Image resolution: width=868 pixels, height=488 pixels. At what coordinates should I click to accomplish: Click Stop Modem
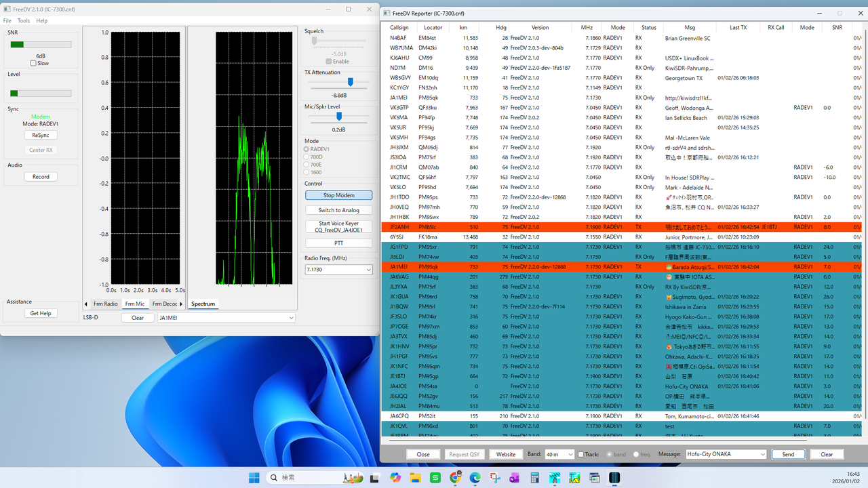[339, 195]
